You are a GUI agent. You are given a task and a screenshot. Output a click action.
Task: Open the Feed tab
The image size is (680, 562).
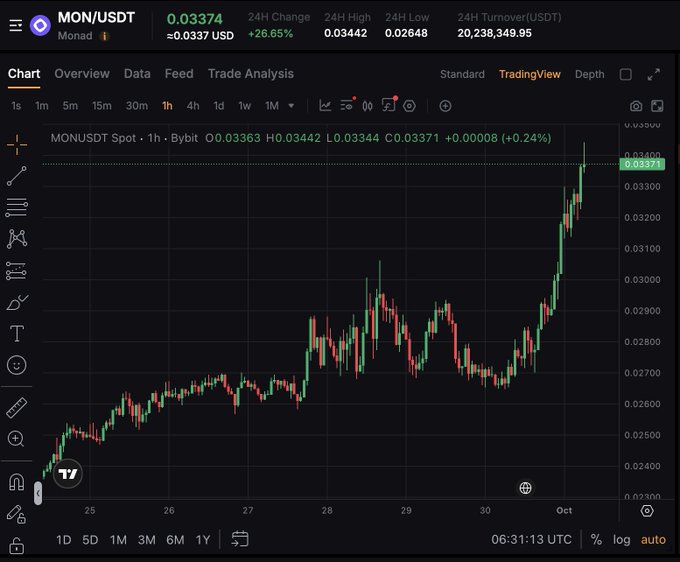(x=179, y=74)
